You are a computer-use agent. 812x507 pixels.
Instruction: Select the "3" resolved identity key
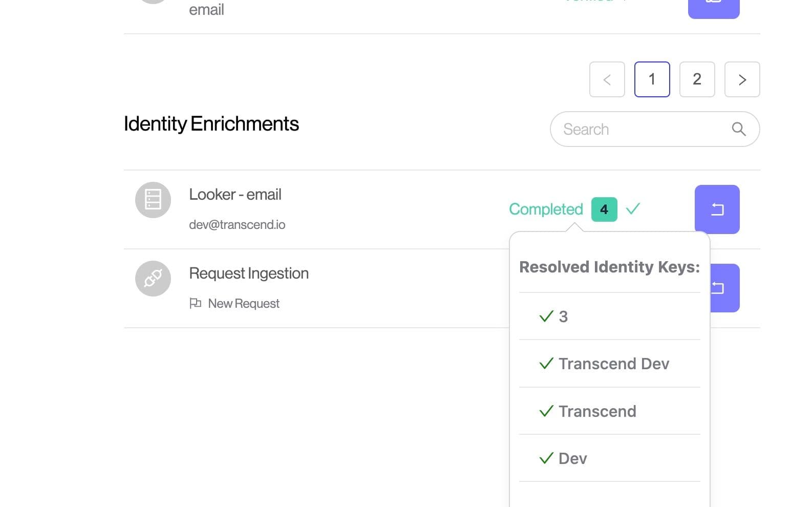pyautogui.click(x=563, y=316)
